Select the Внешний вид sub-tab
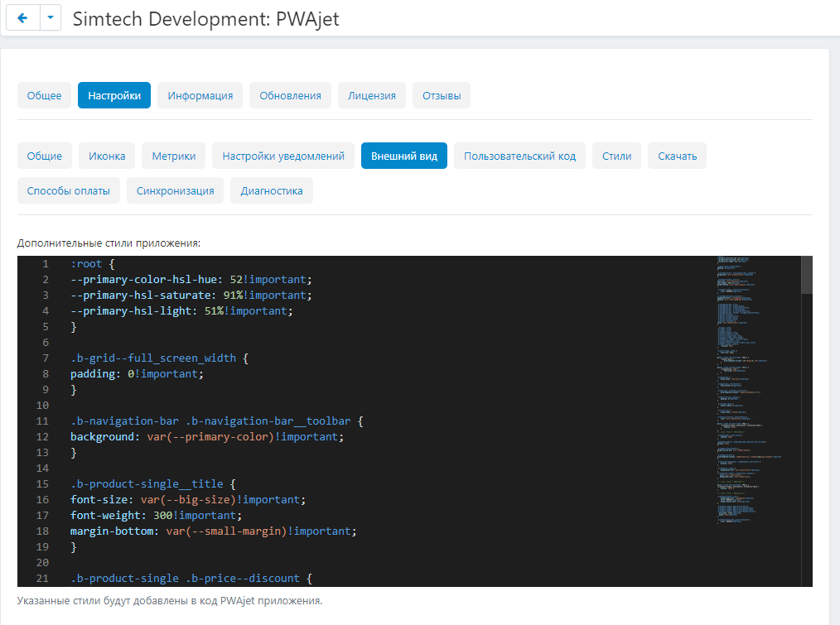 (404, 156)
